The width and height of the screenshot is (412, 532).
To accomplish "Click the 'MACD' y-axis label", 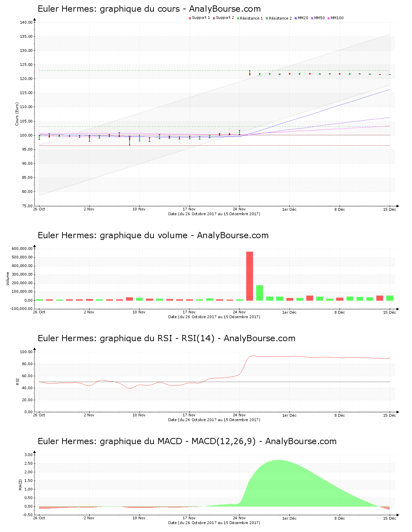I will [20, 485].
